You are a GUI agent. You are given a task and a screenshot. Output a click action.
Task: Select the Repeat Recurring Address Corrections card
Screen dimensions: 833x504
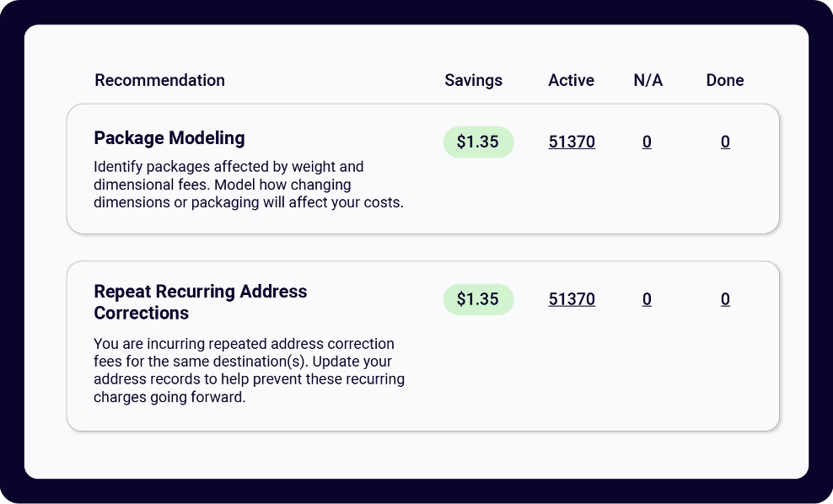pyautogui.click(x=590, y=379)
